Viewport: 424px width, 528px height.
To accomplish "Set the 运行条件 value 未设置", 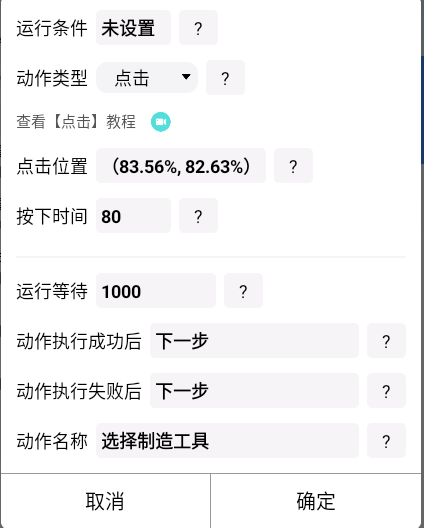I will [x=133, y=28].
